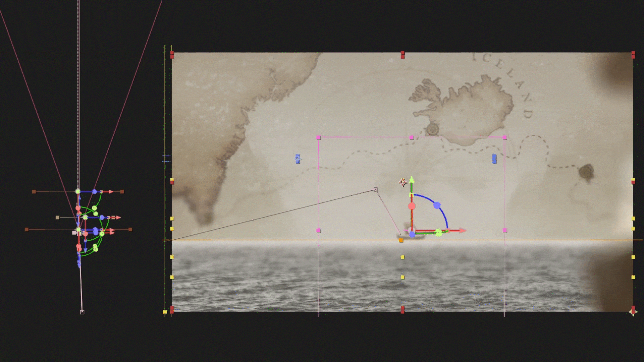Click the top-left pink selection handle
The width and height of the screenshot is (644, 362).
(x=318, y=137)
